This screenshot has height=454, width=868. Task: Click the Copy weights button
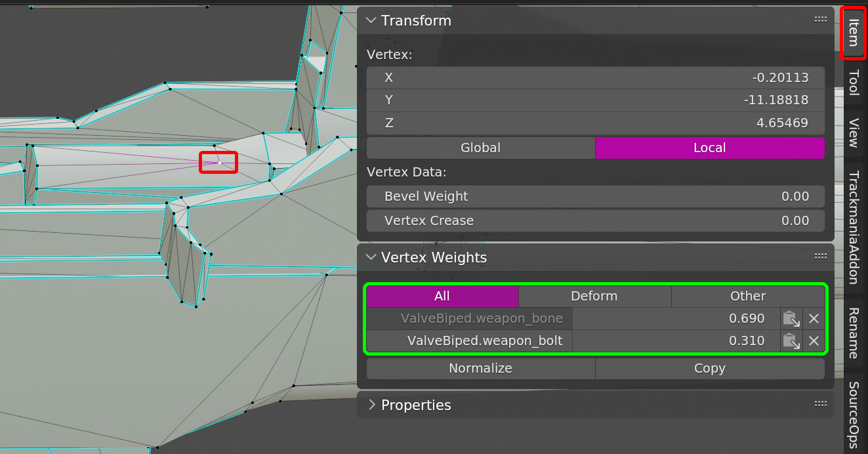coord(710,368)
